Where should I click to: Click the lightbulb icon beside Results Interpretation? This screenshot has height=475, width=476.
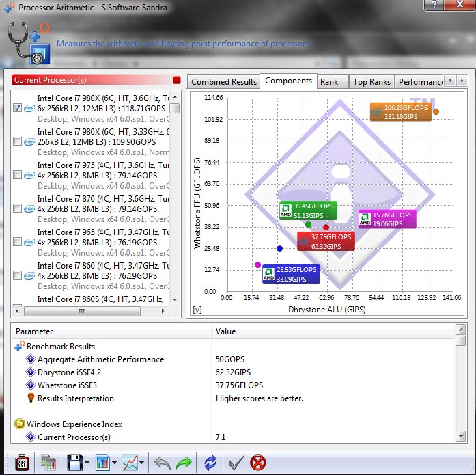click(31, 398)
